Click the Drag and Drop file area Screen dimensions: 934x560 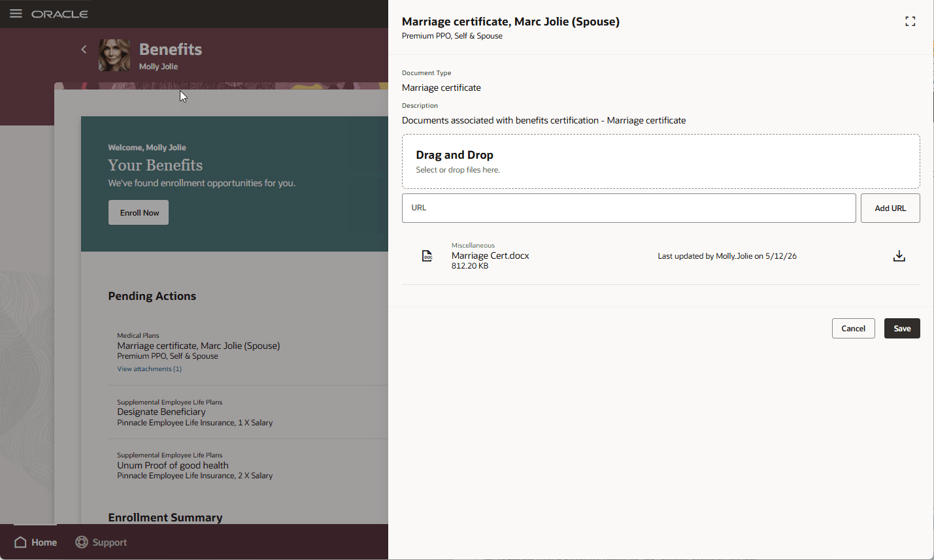point(661,161)
